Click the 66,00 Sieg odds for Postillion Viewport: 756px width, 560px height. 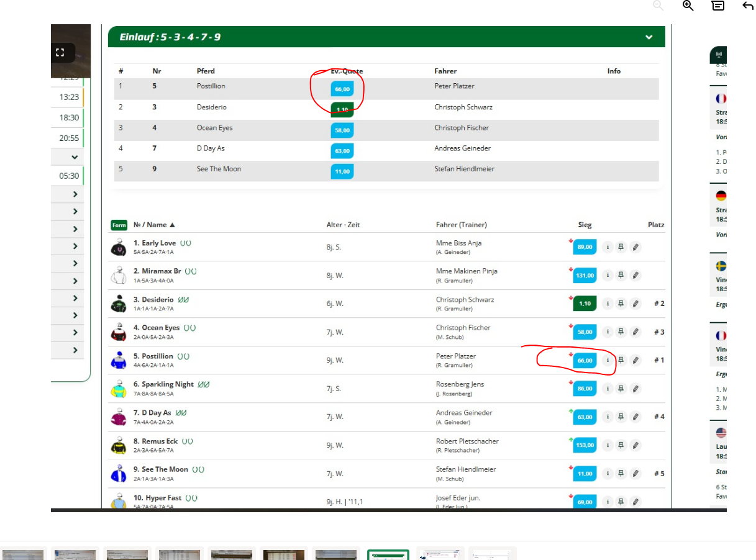585,360
